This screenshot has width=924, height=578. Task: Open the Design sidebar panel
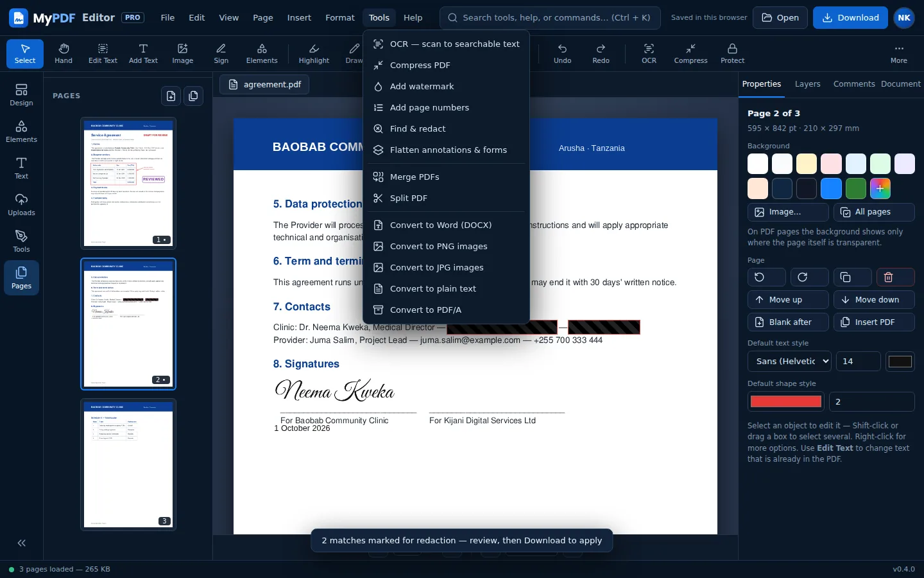click(x=21, y=95)
